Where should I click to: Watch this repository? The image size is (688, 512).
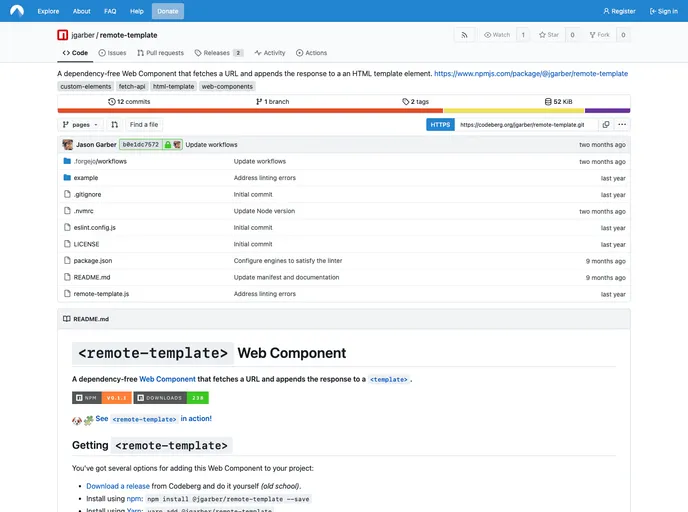pyautogui.click(x=497, y=35)
